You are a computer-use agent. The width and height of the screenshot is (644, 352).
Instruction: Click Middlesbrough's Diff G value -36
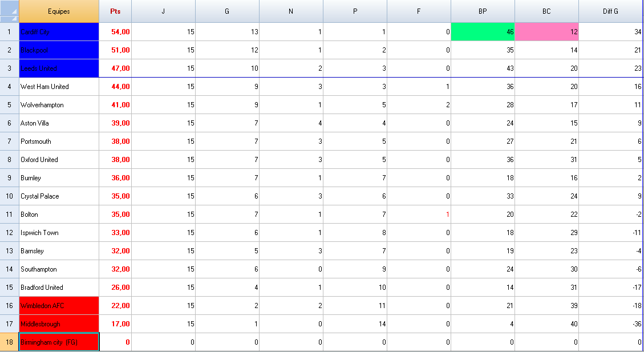tap(611, 324)
